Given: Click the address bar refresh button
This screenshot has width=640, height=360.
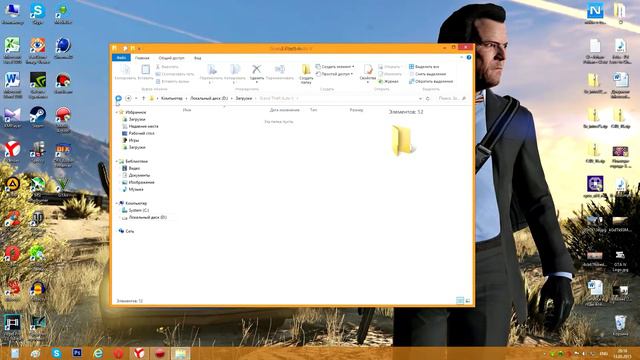Looking at the screenshot, I should pyautogui.click(x=428, y=98).
